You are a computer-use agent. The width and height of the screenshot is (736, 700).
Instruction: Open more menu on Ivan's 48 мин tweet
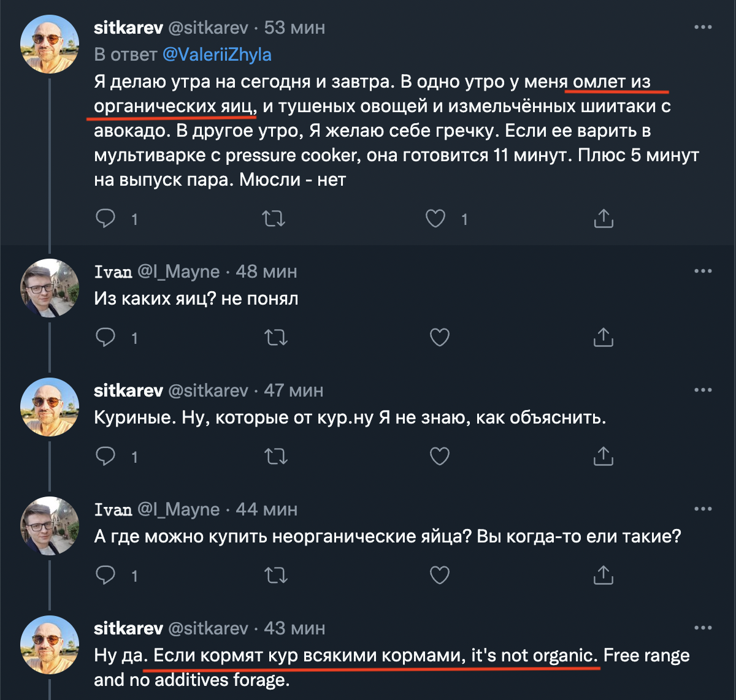703,271
